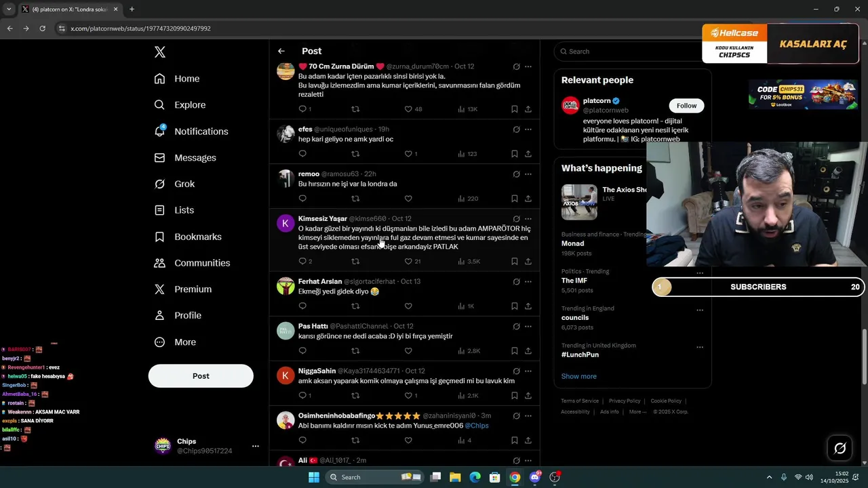Like the NiggaSahin reply
868x488 pixels.
[x=408, y=396]
